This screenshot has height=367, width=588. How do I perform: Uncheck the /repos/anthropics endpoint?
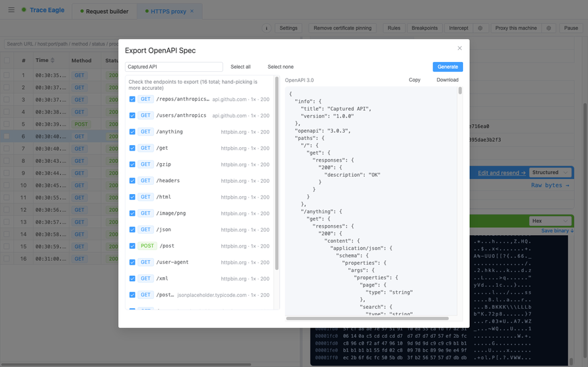pos(132,99)
